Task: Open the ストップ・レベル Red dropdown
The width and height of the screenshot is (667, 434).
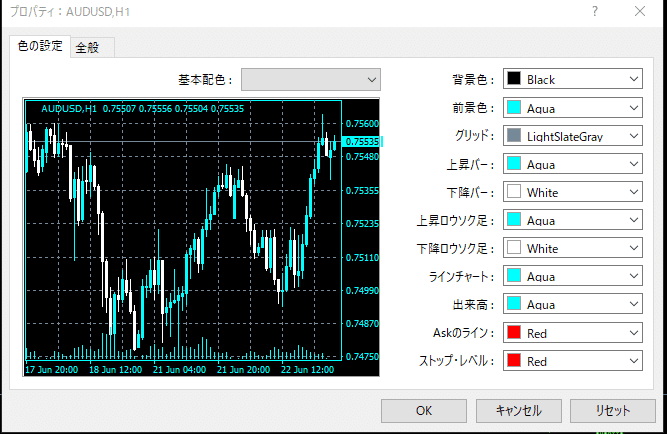Action: click(573, 361)
